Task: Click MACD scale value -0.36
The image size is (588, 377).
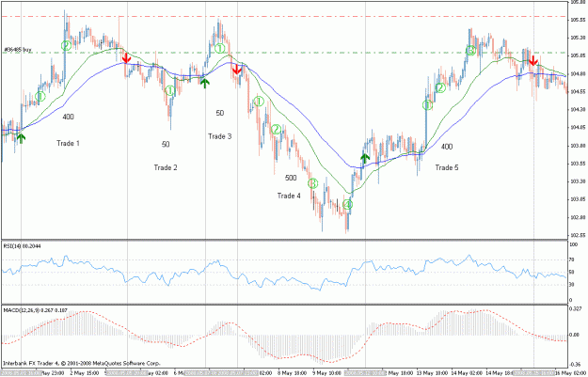Action: point(576,364)
